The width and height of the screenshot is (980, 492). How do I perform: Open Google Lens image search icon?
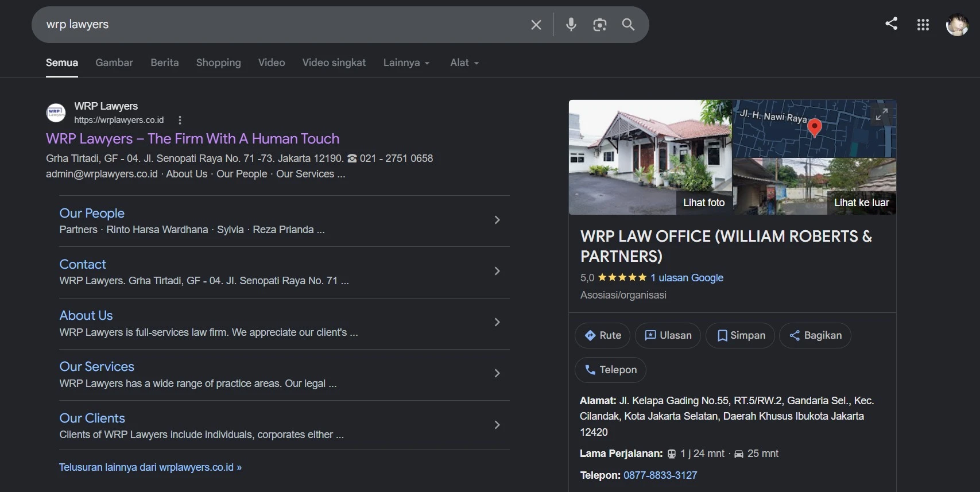point(599,25)
